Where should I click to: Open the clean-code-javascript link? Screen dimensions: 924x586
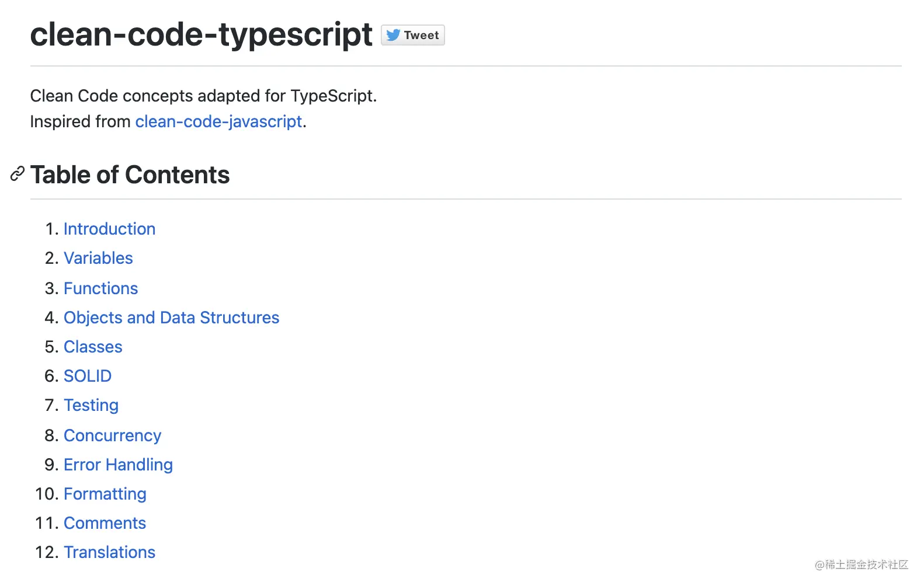pyautogui.click(x=218, y=121)
